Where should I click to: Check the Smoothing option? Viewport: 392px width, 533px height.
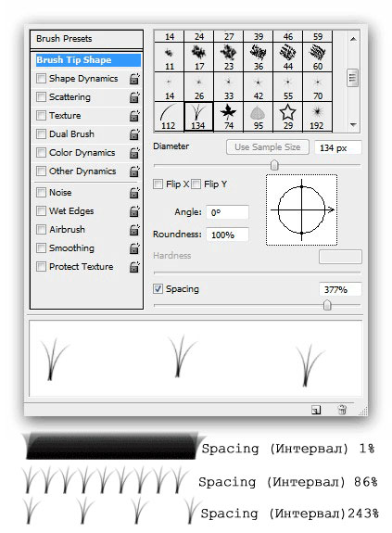41,248
